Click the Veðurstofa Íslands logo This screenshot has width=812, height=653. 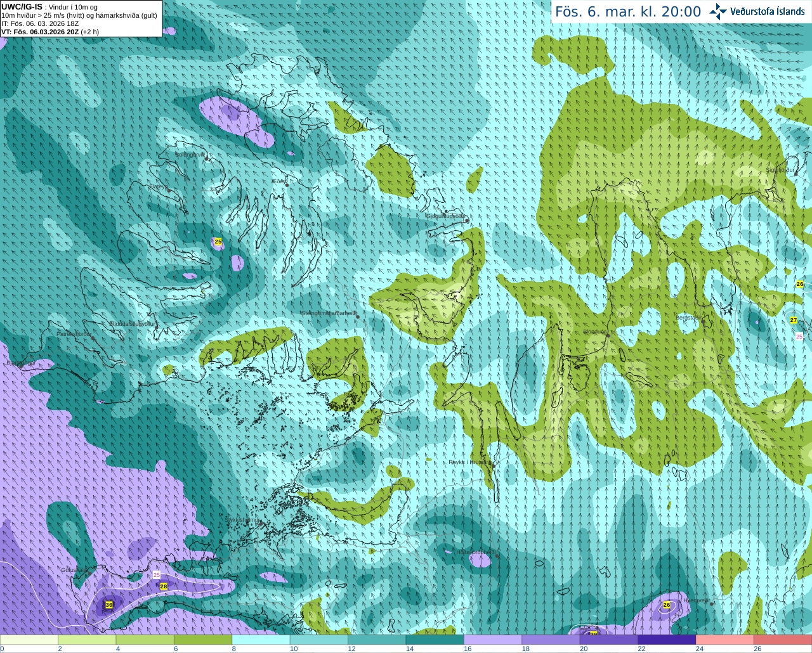(x=757, y=11)
